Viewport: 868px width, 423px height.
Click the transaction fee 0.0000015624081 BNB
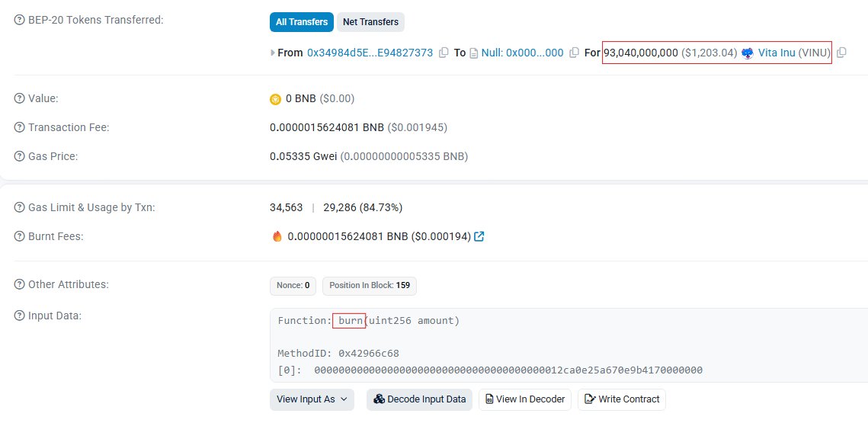tap(327, 127)
